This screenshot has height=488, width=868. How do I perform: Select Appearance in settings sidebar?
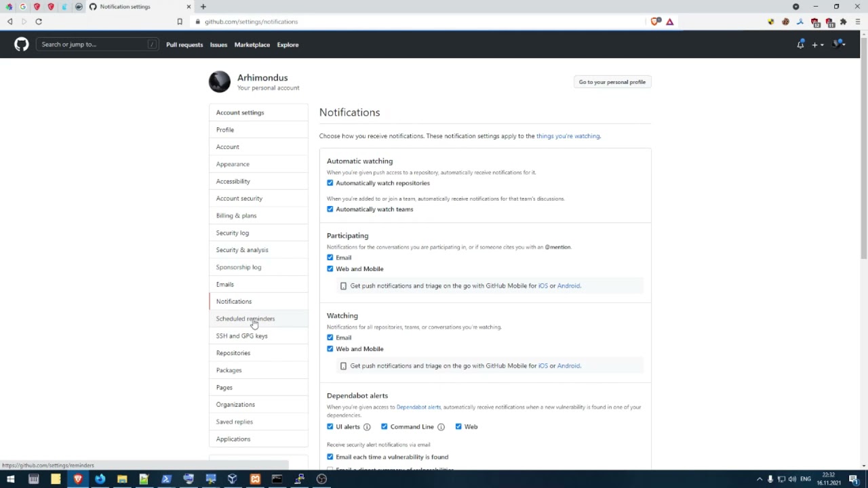click(x=258, y=164)
